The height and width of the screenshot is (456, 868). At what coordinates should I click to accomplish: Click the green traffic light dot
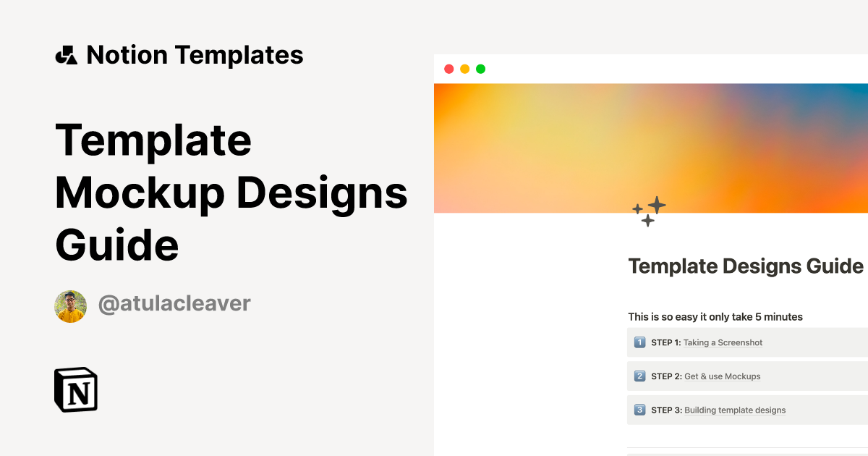click(x=481, y=68)
